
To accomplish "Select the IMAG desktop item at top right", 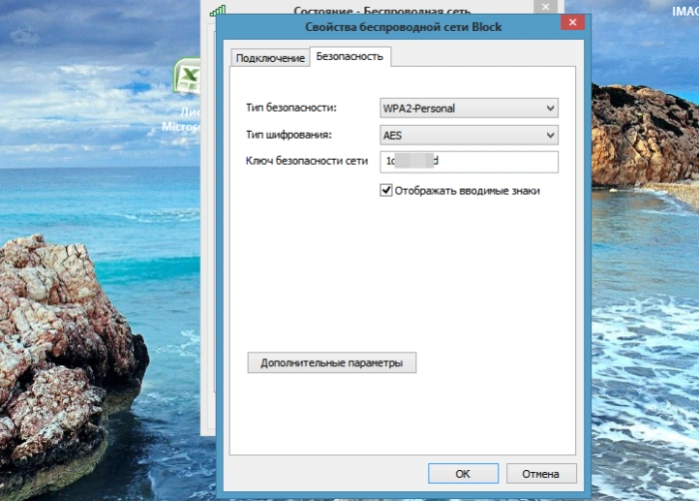I will pos(685,11).
